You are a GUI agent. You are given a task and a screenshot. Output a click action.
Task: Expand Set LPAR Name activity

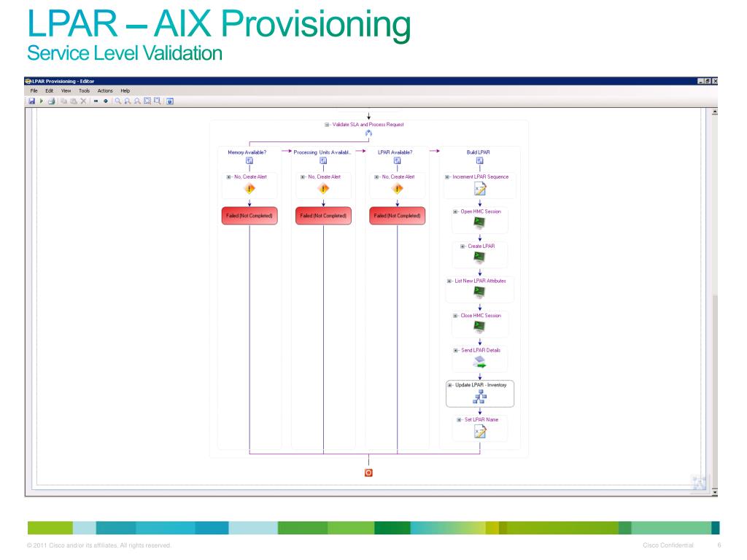[459, 421]
